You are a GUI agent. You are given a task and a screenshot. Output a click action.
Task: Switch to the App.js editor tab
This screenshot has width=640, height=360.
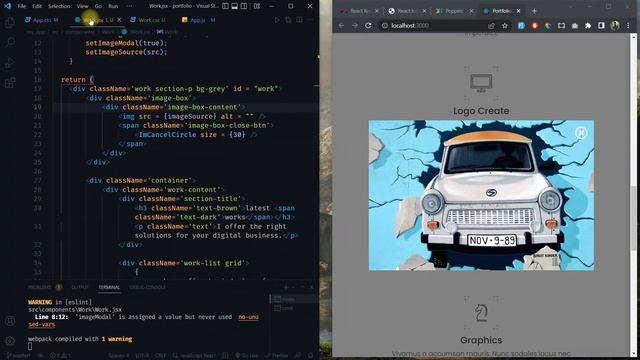pos(198,20)
